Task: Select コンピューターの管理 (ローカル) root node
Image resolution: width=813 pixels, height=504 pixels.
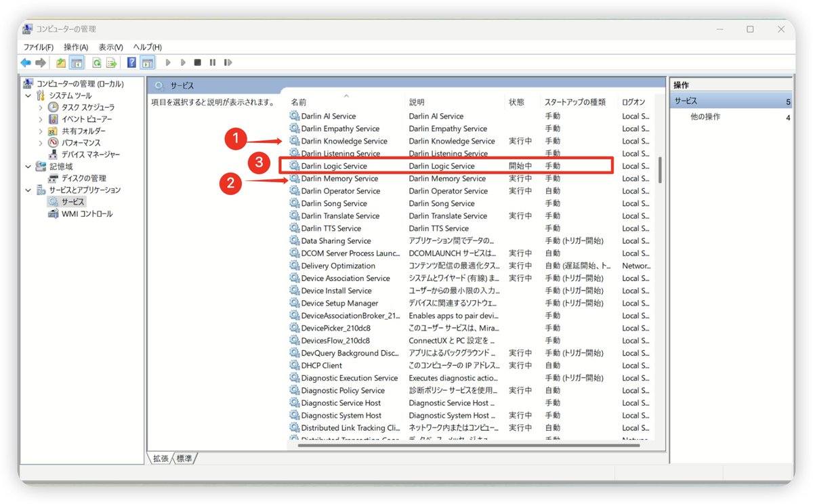Action: tap(79, 84)
